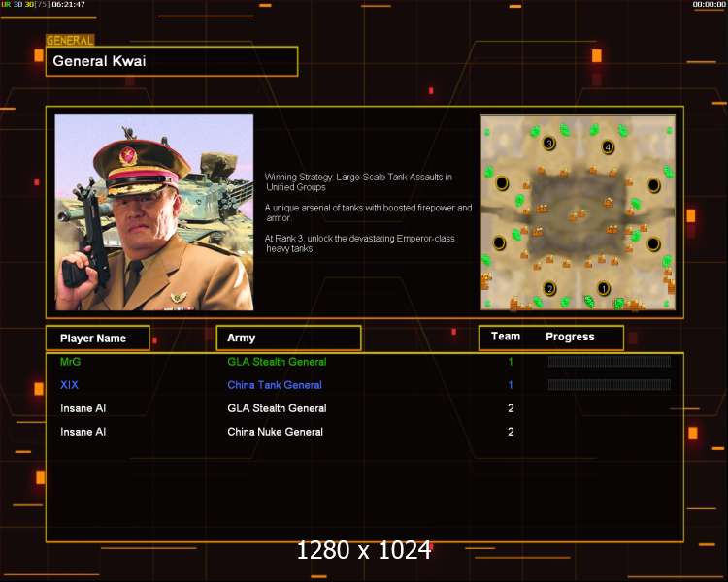Click team number 1 in MrG row
The width and height of the screenshot is (728, 582).
coord(511,362)
